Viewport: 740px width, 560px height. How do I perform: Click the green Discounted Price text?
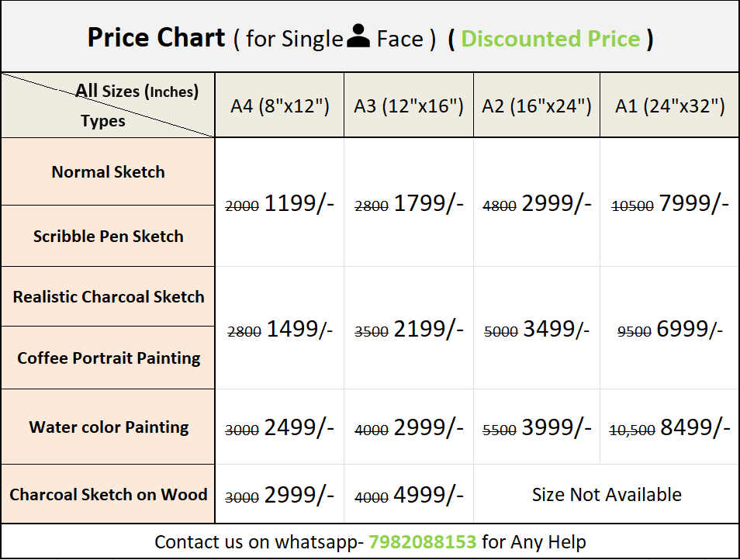(551, 39)
